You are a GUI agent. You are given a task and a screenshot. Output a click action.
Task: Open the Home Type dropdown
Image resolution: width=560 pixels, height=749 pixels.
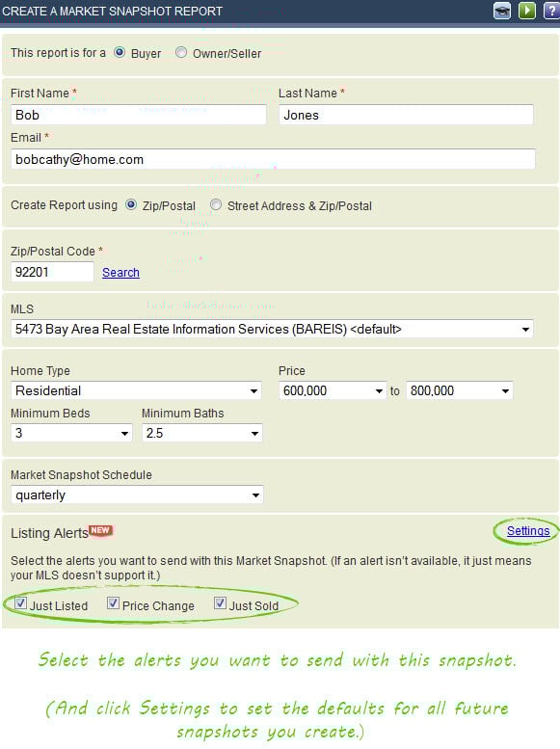click(x=136, y=390)
